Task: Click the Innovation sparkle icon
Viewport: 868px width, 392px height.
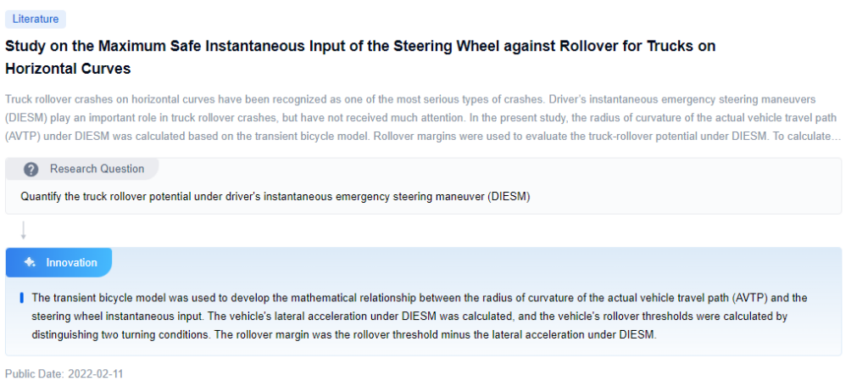Action: [30, 262]
